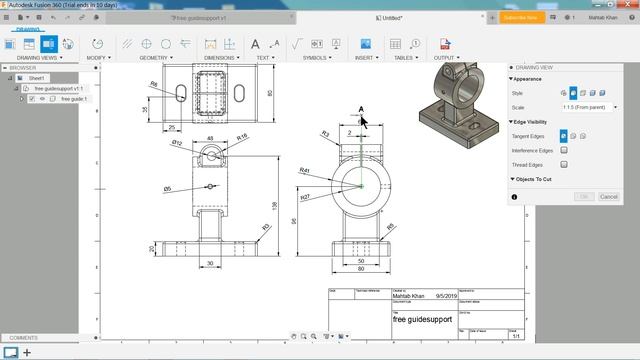This screenshot has width=640, height=360.
Task: Select the Detail View tool
Action: (x=68, y=44)
